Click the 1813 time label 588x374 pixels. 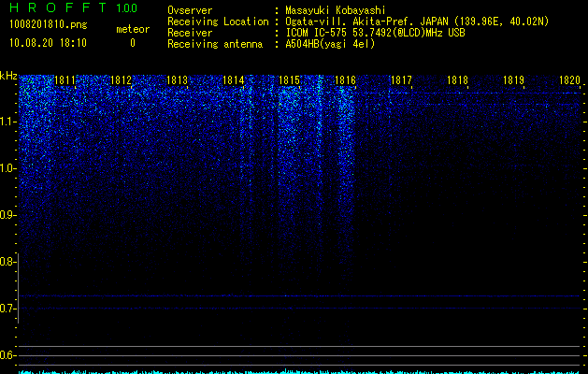[x=177, y=80]
